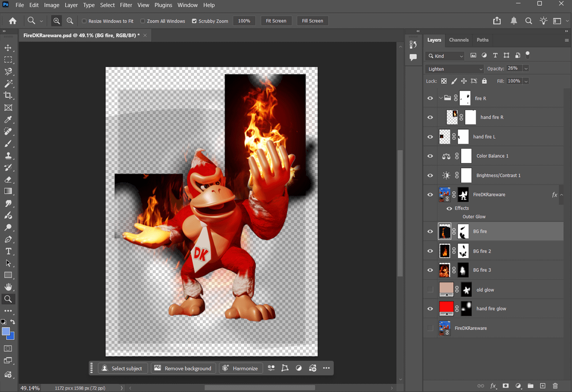The height and width of the screenshot is (392, 572).
Task: Select the Hand tool
Action: coord(8,287)
